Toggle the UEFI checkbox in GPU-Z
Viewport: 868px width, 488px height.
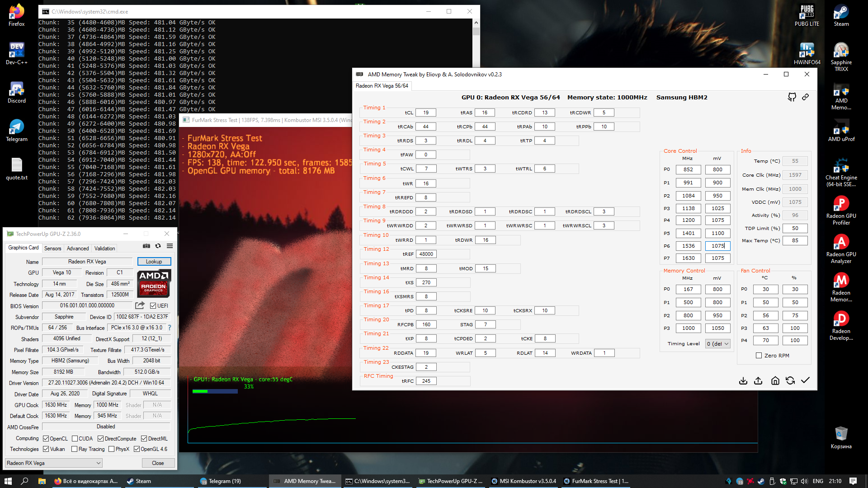click(x=153, y=306)
